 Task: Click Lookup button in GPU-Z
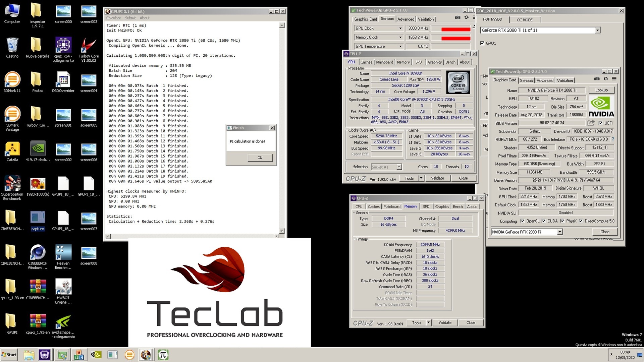click(601, 90)
